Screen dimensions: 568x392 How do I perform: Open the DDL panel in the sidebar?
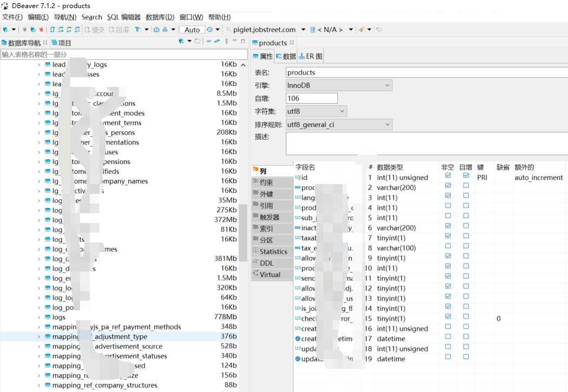point(272,263)
